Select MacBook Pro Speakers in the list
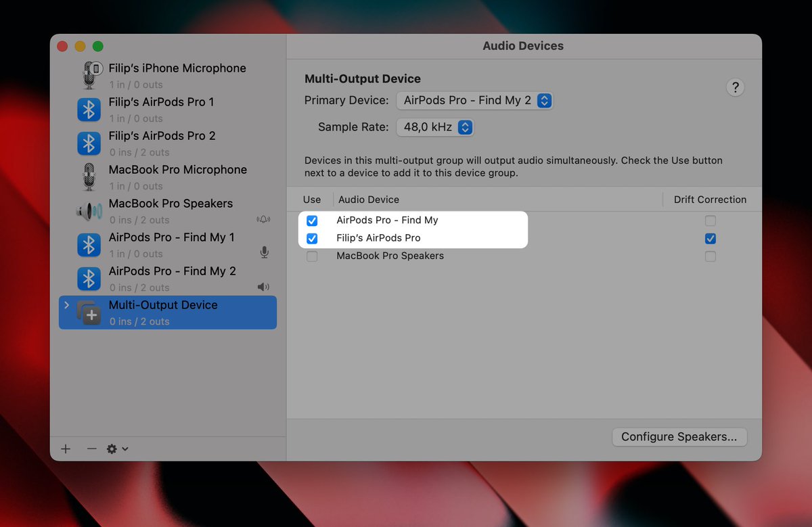 (x=168, y=211)
